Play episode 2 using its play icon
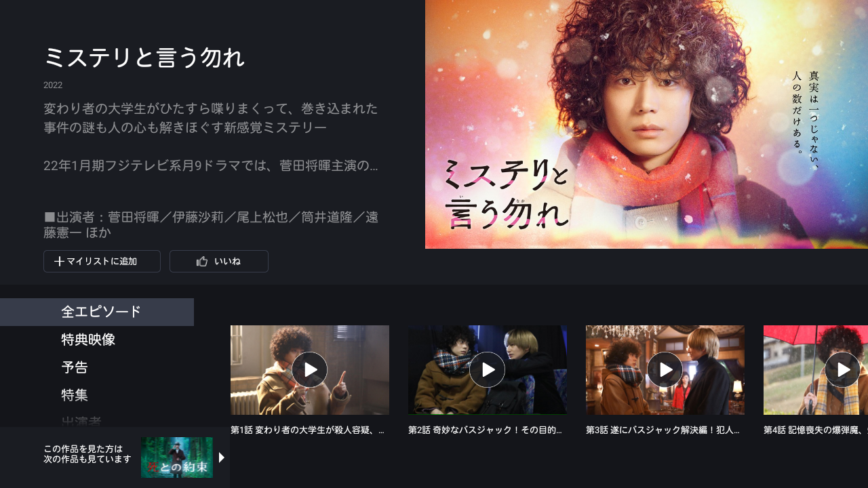Viewport: 868px width, 488px height. click(x=488, y=370)
